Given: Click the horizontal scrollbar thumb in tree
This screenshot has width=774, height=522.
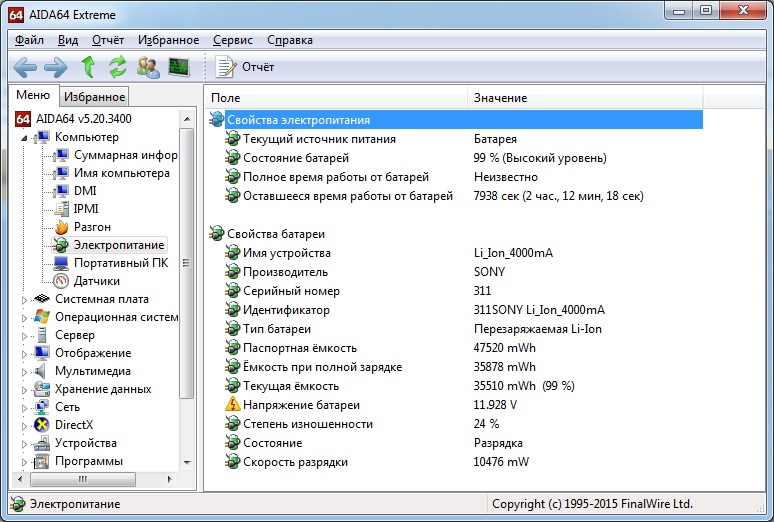Looking at the screenshot, I should point(83,479).
